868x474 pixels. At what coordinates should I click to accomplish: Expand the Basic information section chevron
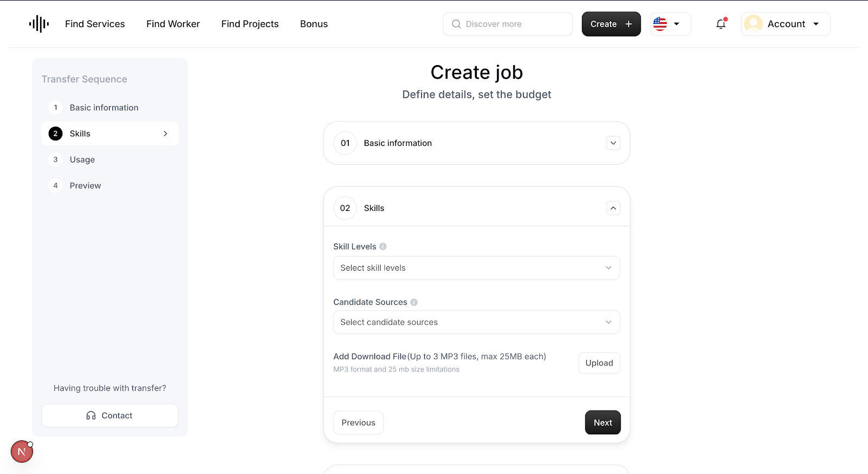tap(613, 143)
